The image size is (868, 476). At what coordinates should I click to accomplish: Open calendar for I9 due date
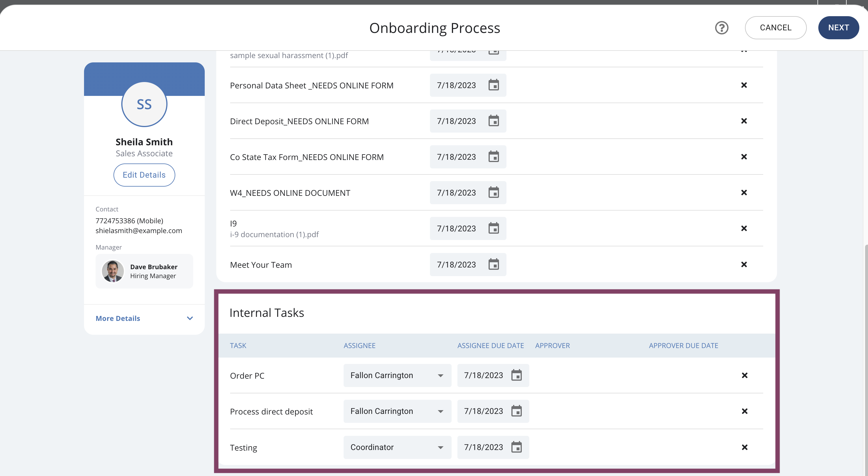click(494, 228)
